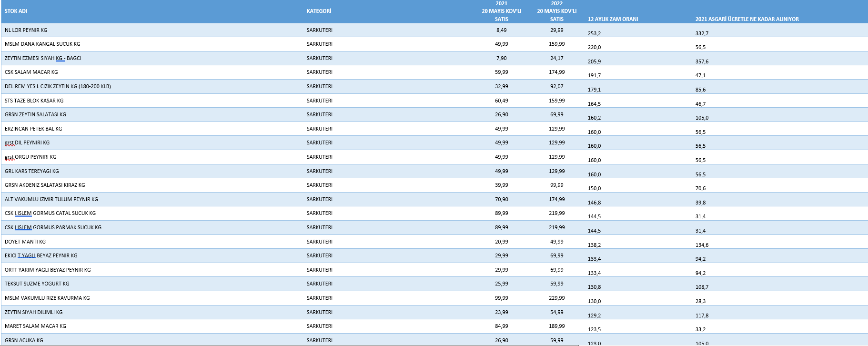Select the NL LOR PEYNIR KG cell
Screen dimensions: 868x346
tap(26, 30)
